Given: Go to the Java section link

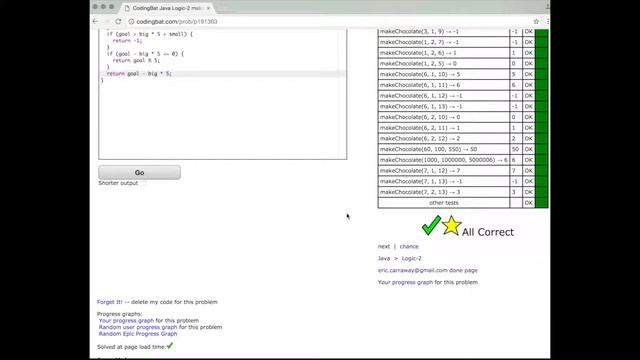Looking at the screenshot, I should click(x=384, y=258).
